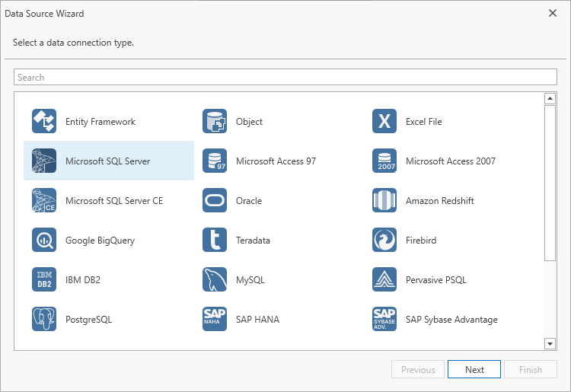
Task: Click the IBM DB2 icon
Action: click(44, 279)
